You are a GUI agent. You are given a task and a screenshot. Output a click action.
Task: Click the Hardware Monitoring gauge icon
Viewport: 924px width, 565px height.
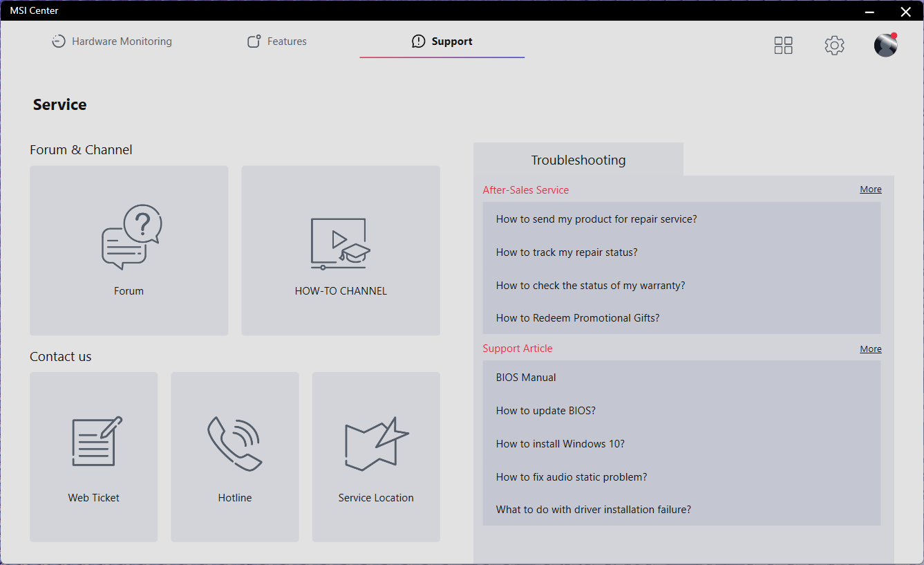click(59, 41)
